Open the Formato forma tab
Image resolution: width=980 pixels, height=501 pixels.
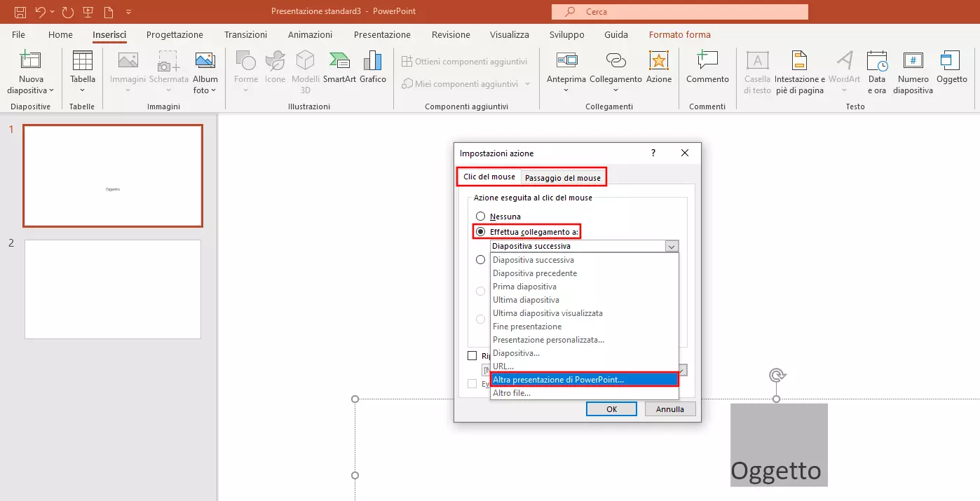(x=679, y=34)
